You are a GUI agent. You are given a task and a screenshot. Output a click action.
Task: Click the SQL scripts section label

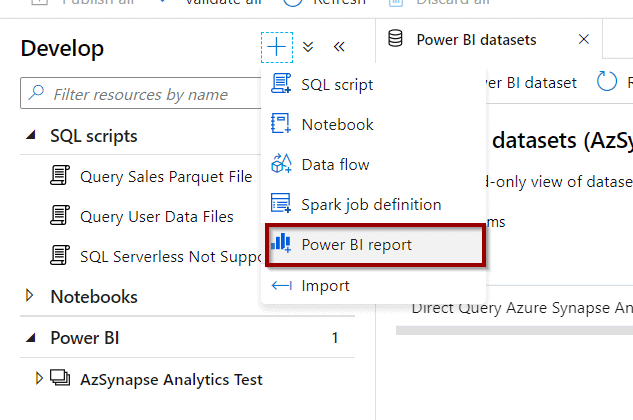coord(94,136)
